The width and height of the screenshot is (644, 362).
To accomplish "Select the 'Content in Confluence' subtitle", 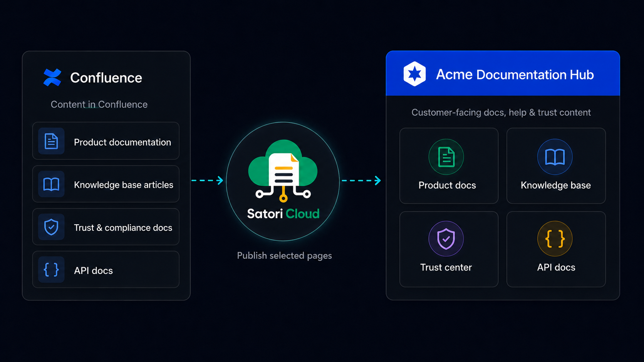I will [x=99, y=104].
